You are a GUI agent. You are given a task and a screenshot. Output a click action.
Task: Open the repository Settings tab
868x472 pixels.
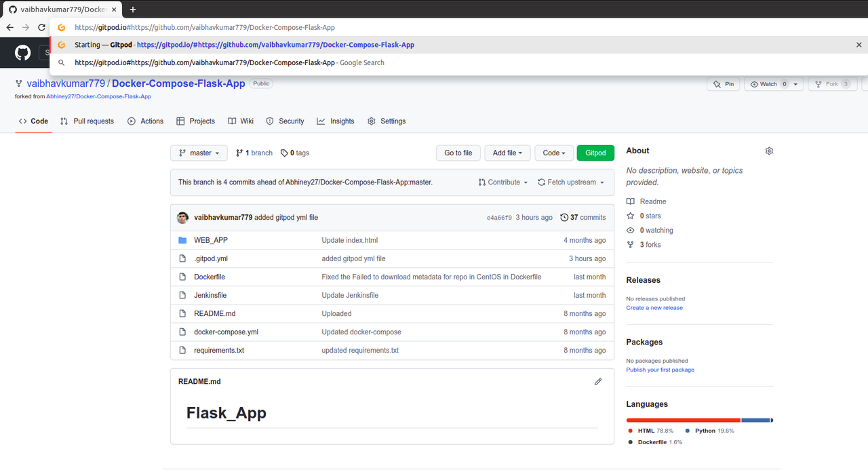tap(387, 121)
